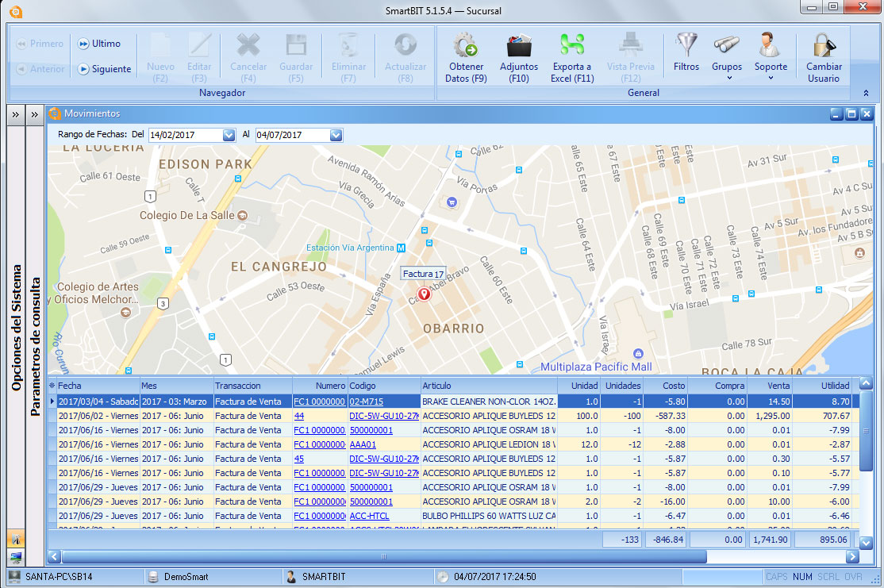Click the Primero navigation button
The width and height of the screenshot is (884, 588).
(x=40, y=44)
